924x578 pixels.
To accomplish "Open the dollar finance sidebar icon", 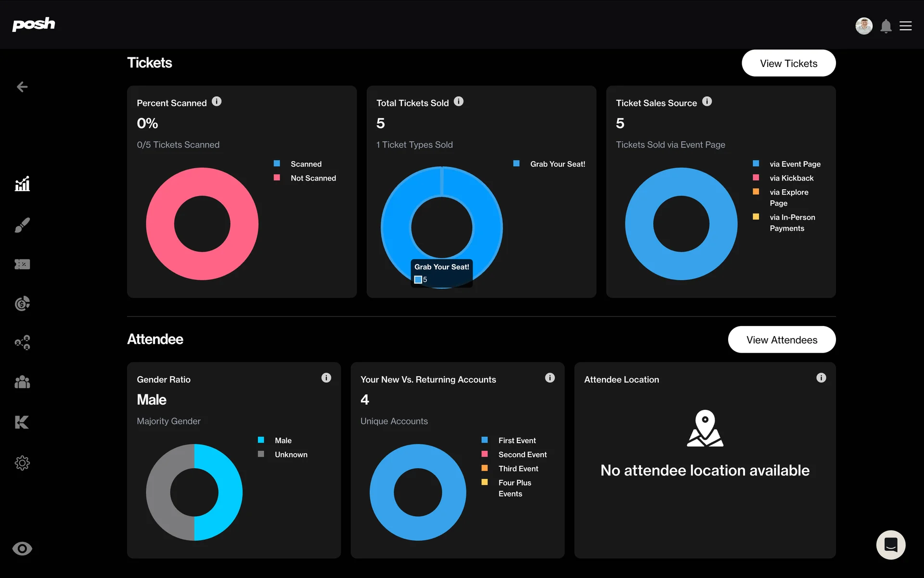I will (x=22, y=303).
